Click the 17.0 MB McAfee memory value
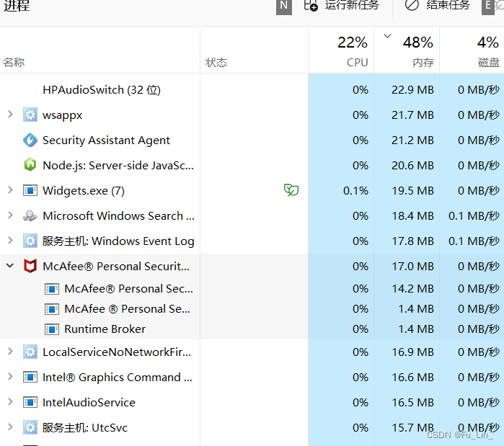 point(412,266)
